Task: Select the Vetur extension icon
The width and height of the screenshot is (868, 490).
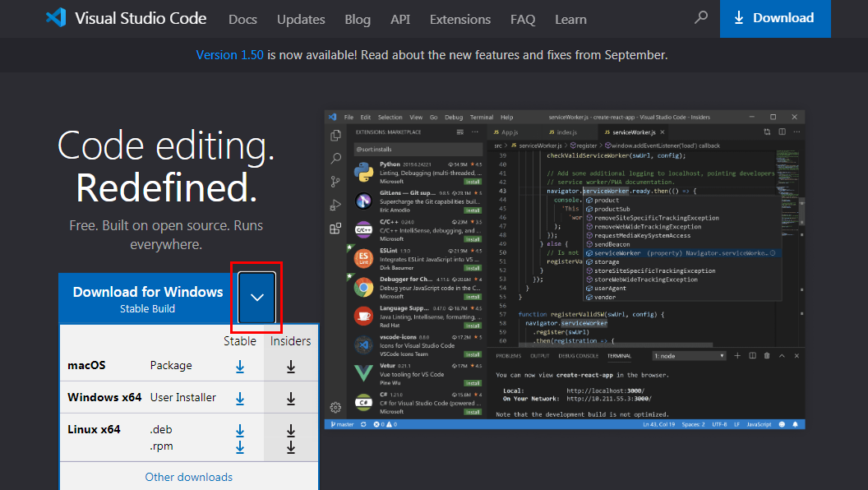Action: [363, 373]
